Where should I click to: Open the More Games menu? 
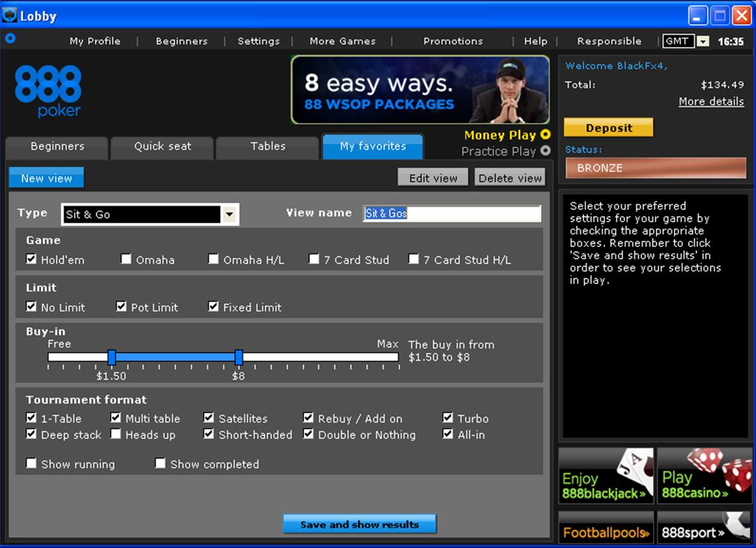coord(343,41)
